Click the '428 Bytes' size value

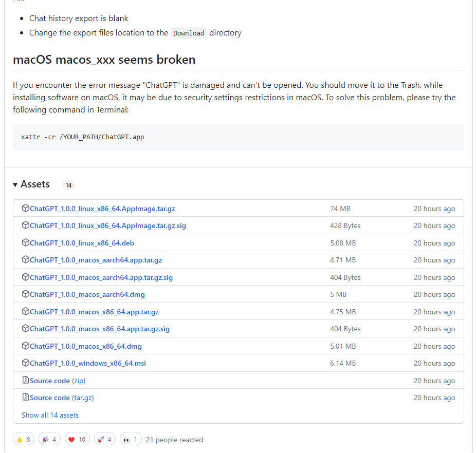345,226
